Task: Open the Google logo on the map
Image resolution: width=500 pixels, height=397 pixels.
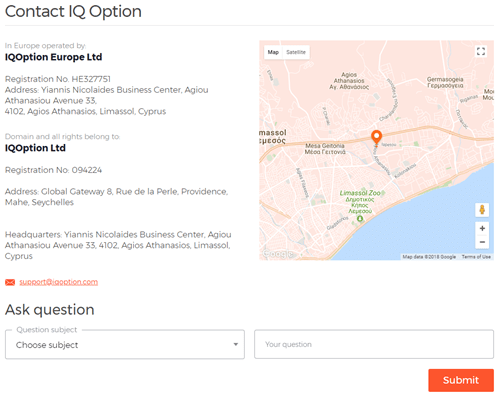Action: point(278,254)
